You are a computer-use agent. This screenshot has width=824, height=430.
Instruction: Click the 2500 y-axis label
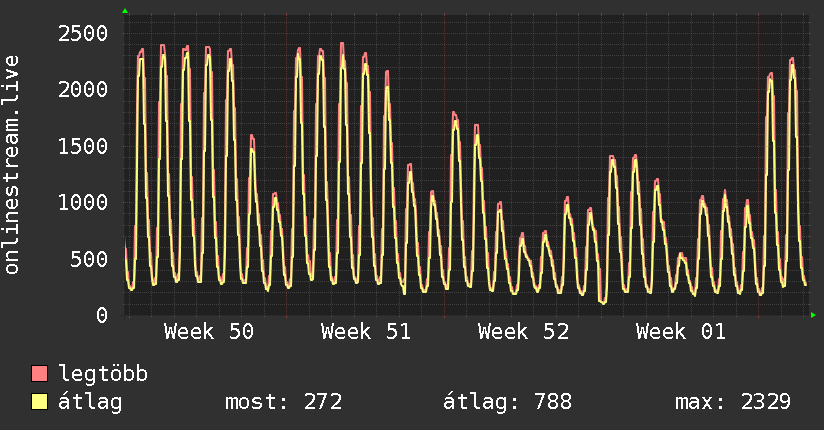[83, 34]
